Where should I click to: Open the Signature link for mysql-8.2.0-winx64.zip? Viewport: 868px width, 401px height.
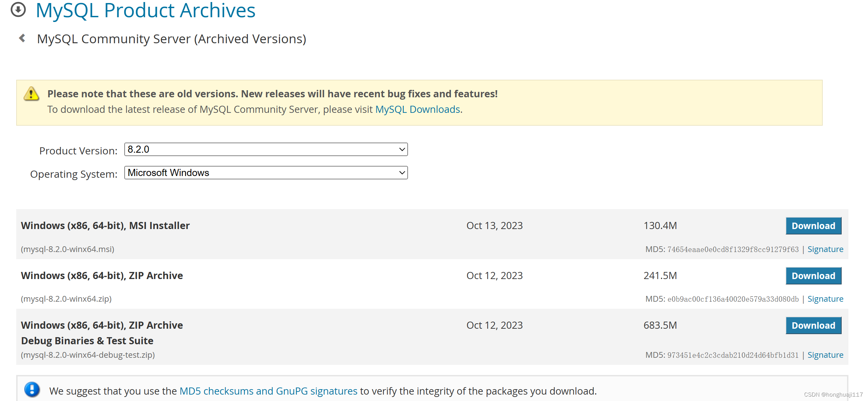(x=825, y=299)
